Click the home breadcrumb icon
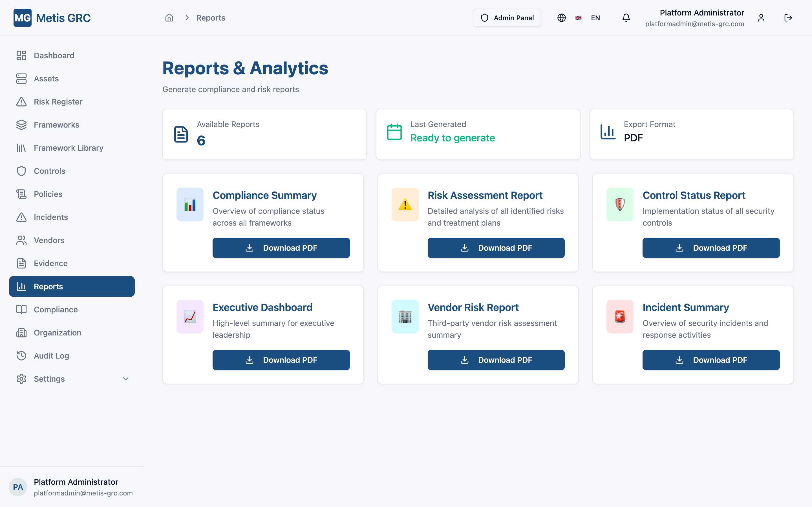812x507 pixels. (169, 18)
